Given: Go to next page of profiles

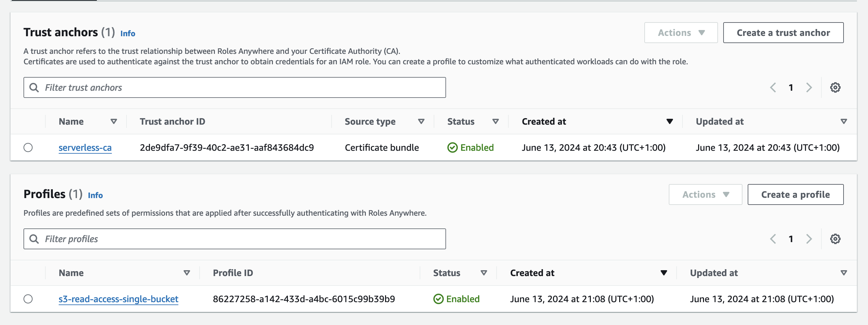Looking at the screenshot, I should [809, 239].
